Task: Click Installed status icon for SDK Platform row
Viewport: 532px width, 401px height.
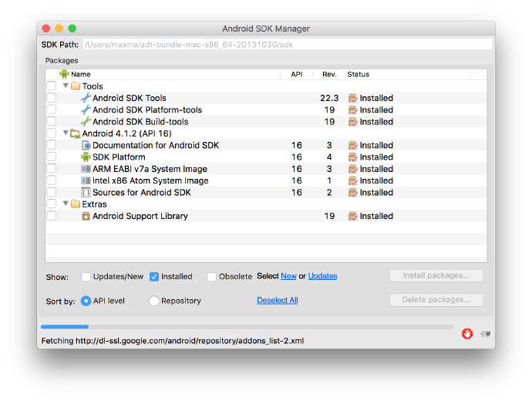Action: pos(353,157)
